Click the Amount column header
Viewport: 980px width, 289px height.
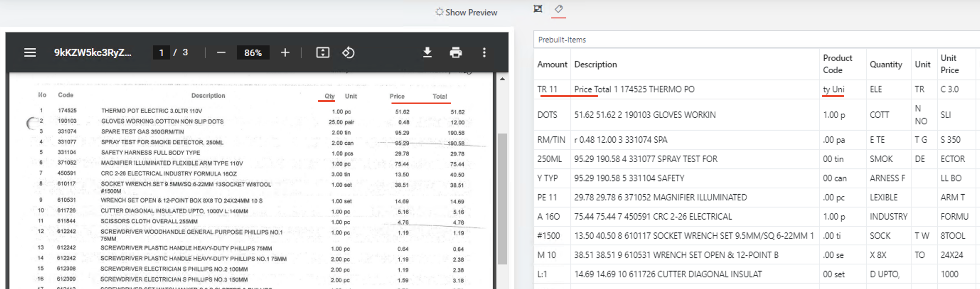pos(552,64)
